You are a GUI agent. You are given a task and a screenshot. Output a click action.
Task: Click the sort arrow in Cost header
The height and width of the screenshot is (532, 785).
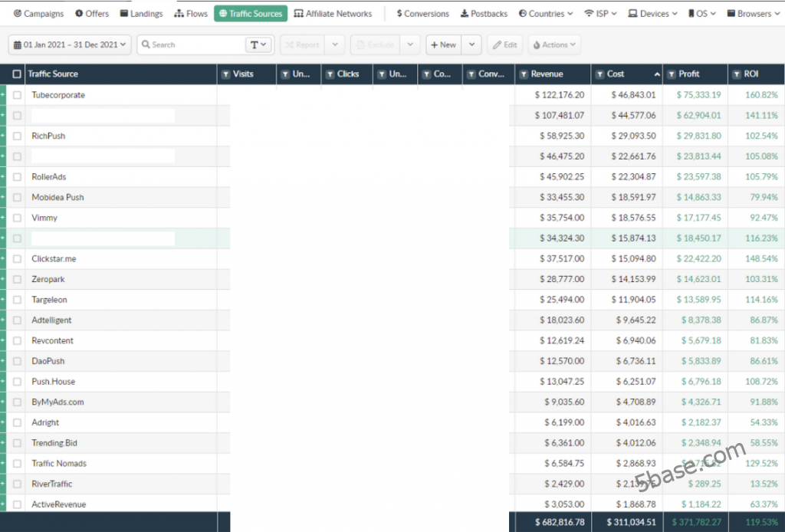coord(657,74)
